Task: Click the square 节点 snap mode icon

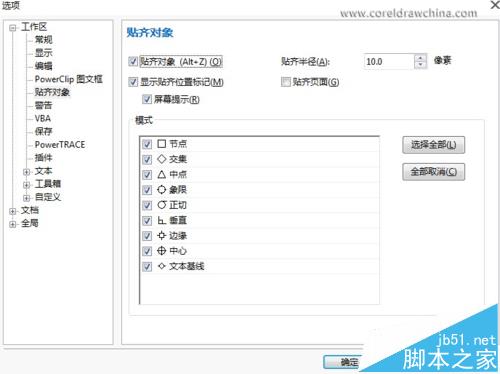Action: point(162,144)
